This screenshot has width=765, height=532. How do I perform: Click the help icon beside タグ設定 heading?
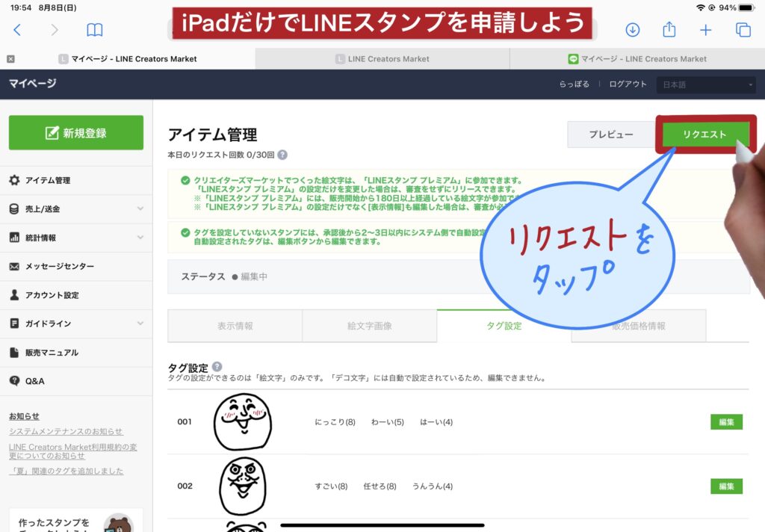217,367
